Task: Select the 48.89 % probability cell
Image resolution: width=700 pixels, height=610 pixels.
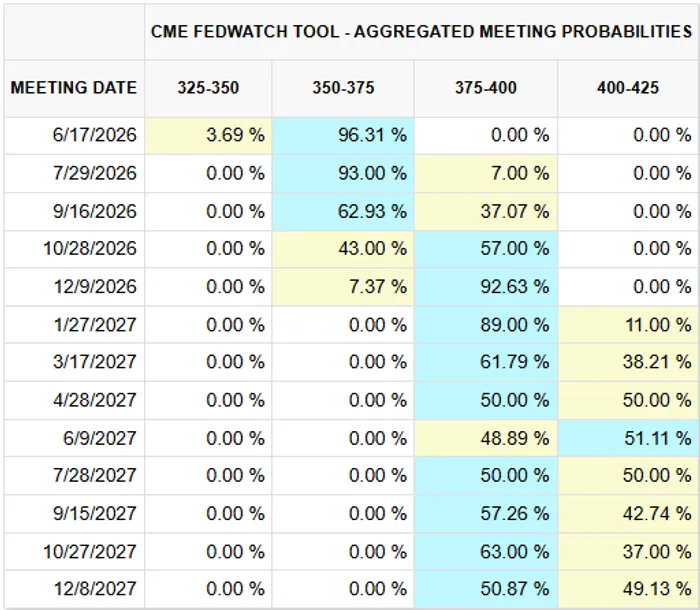Action: coord(486,438)
